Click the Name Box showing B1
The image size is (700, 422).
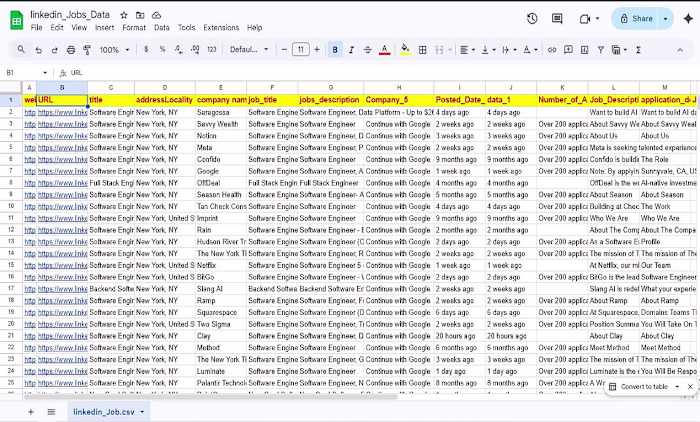26,72
